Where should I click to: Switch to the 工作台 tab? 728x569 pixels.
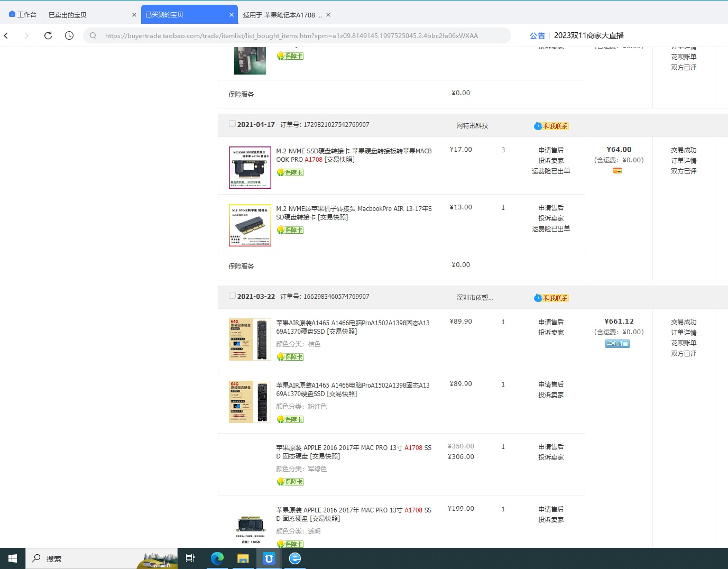(23, 14)
